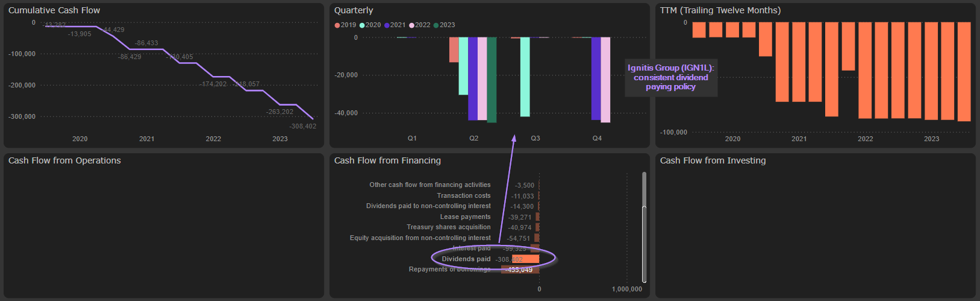Click the salmon 2019 bar in Q2
980x301 pixels.
[454, 49]
